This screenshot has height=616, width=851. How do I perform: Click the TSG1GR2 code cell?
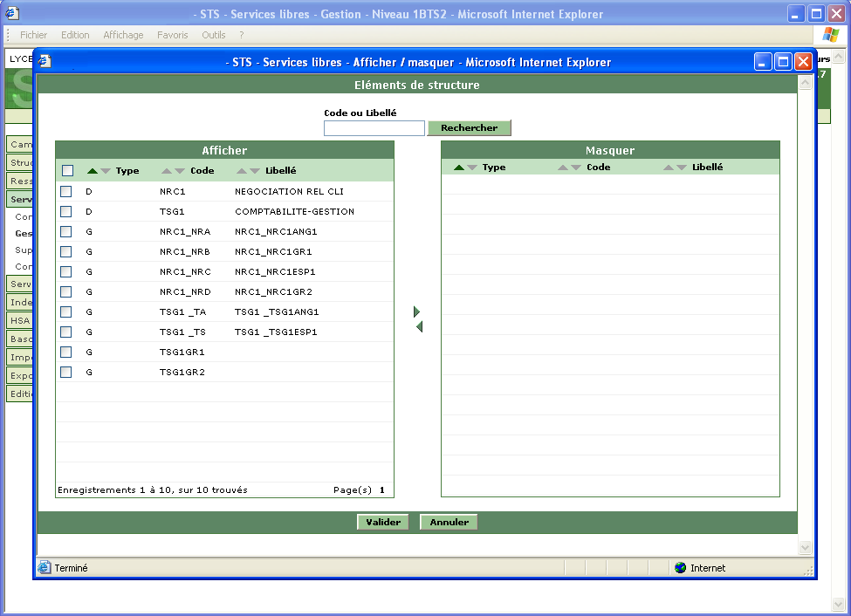click(x=182, y=372)
